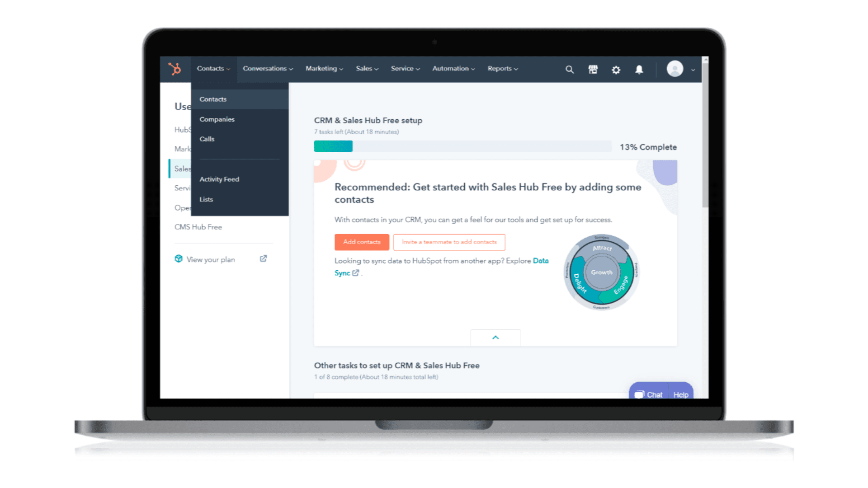868x488 pixels.
Task: Open the Chat support widget
Action: click(650, 393)
